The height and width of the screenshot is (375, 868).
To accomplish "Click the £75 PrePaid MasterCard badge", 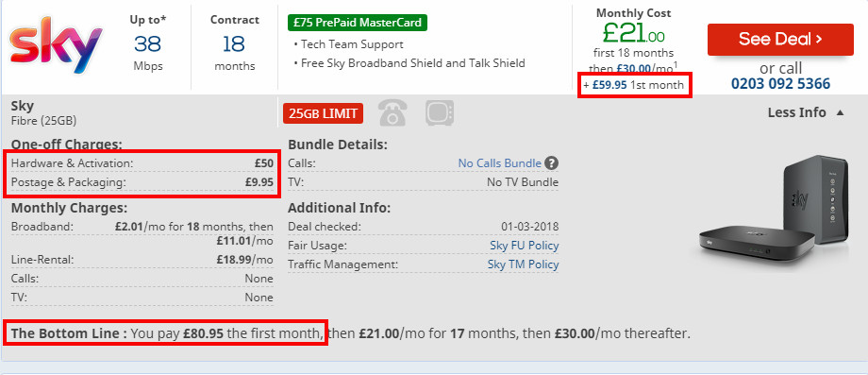I will (x=358, y=23).
